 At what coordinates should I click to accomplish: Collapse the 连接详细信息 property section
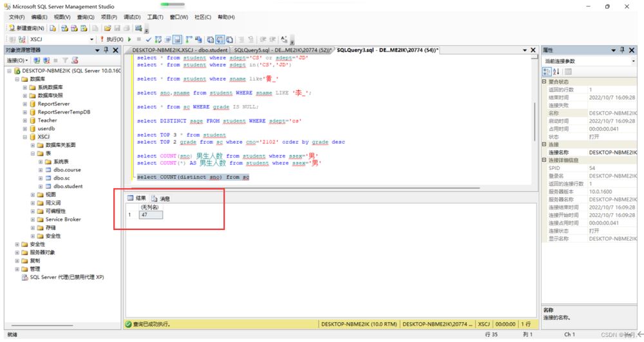tap(544, 160)
